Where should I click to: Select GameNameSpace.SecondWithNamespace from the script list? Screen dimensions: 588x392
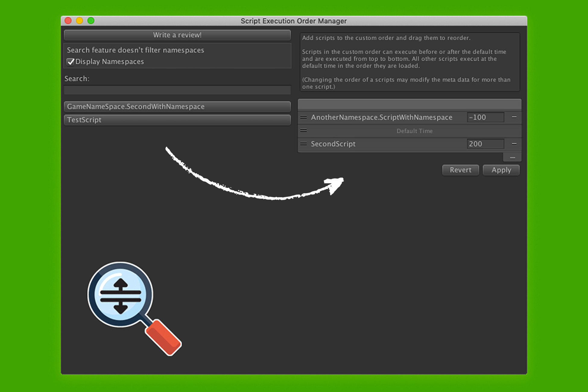click(177, 106)
